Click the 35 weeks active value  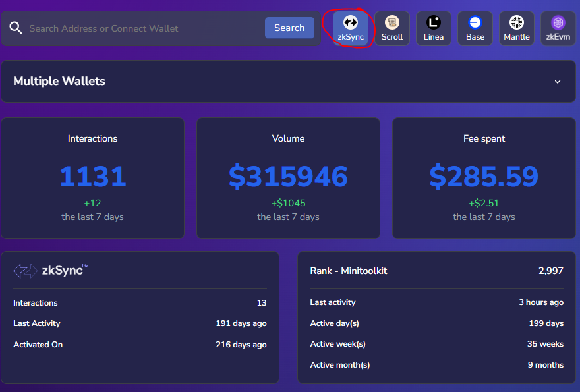pyautogui.click(x=545, y=344)
